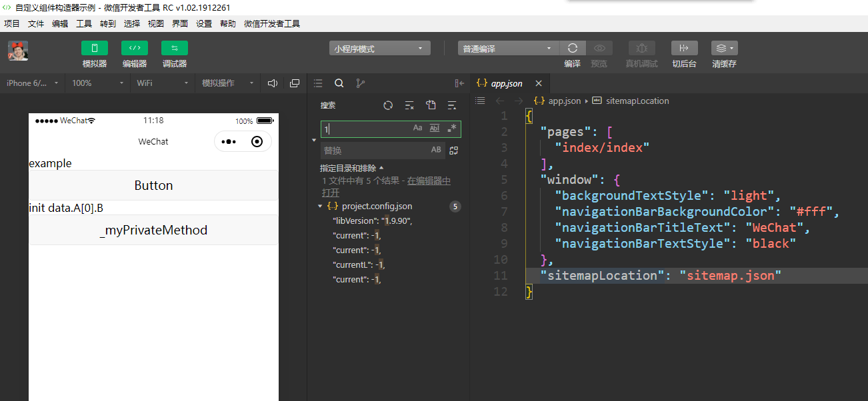Tap the _myPrivateMethod button in simulator
The width and height of the screenshot is (868, 401).
pyautogui.click(x=153, y=230)
